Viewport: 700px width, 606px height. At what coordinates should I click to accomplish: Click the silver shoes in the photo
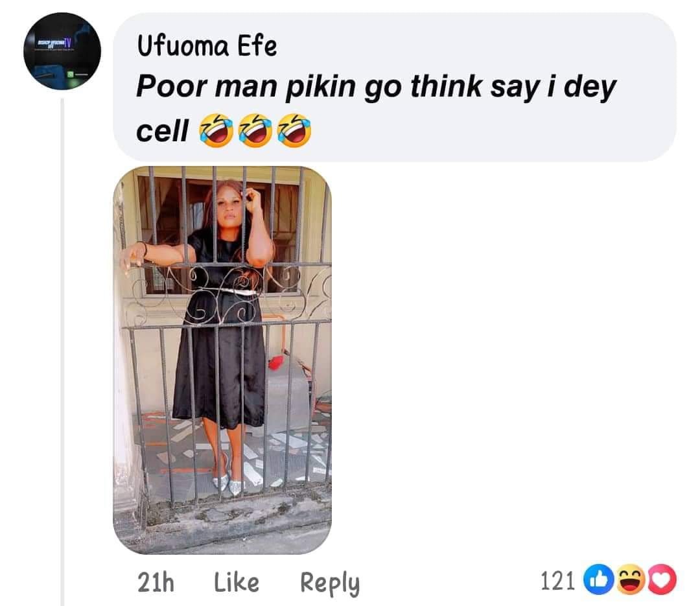(x=228, y=484)
